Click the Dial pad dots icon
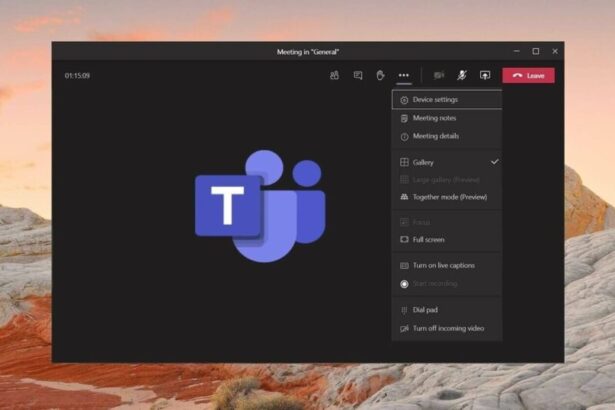This screenshot has width=615, height=410. tap(404, 310)
